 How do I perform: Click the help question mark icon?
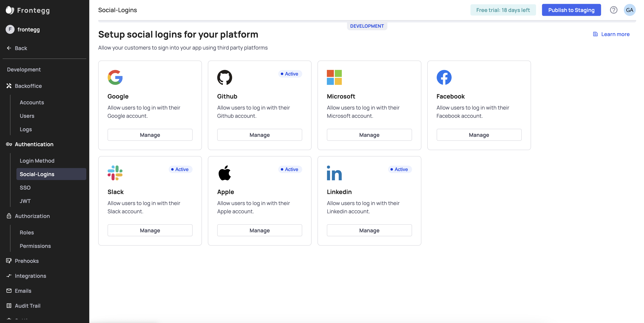pyautogui.click(x=614, y=10)
